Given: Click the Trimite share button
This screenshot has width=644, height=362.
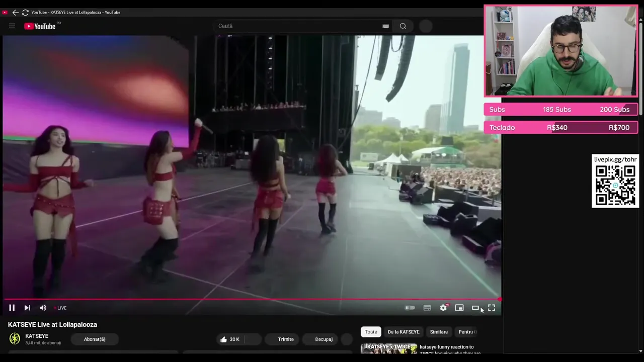Looking at the screenshot, I should (x=282, y=339).
